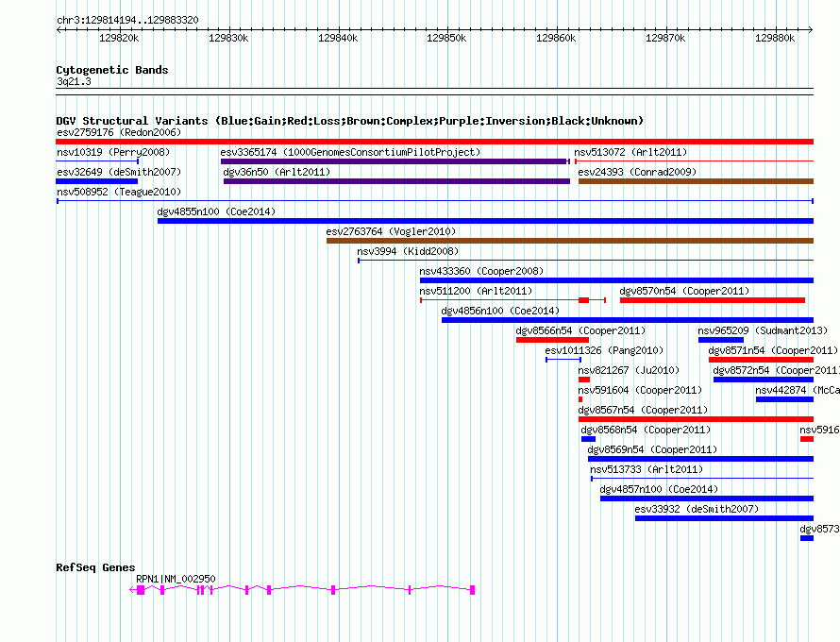Select dgv4856n100 (Coe2014) label

click(500, 311)
